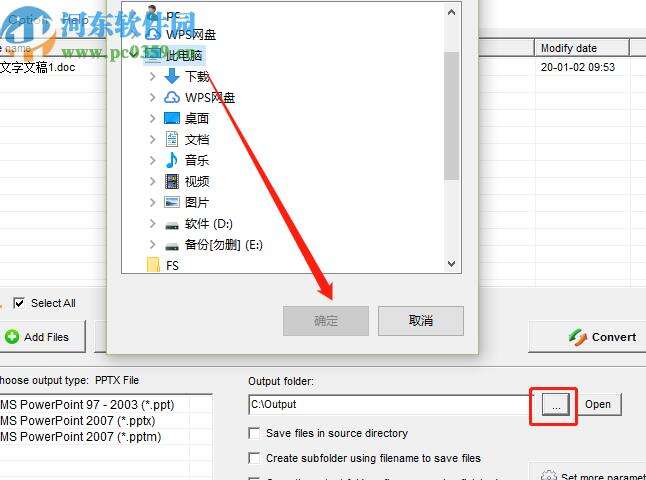The image size is (646, 480).
Task: Select the 音乐 music note icon
Action: [x=172, y=160]
